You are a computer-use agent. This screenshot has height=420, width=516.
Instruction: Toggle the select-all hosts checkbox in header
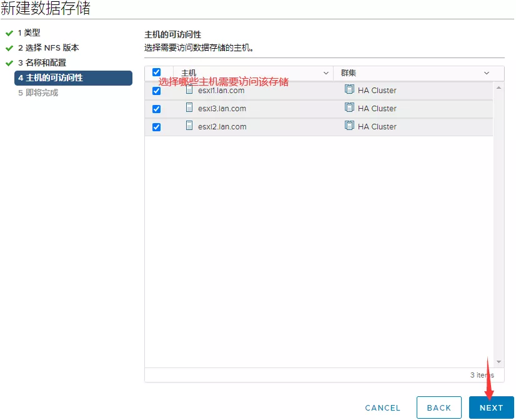[156, 72]
